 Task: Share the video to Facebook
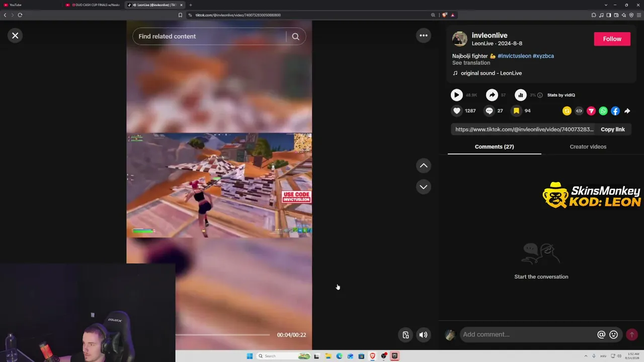coord(615,111)
